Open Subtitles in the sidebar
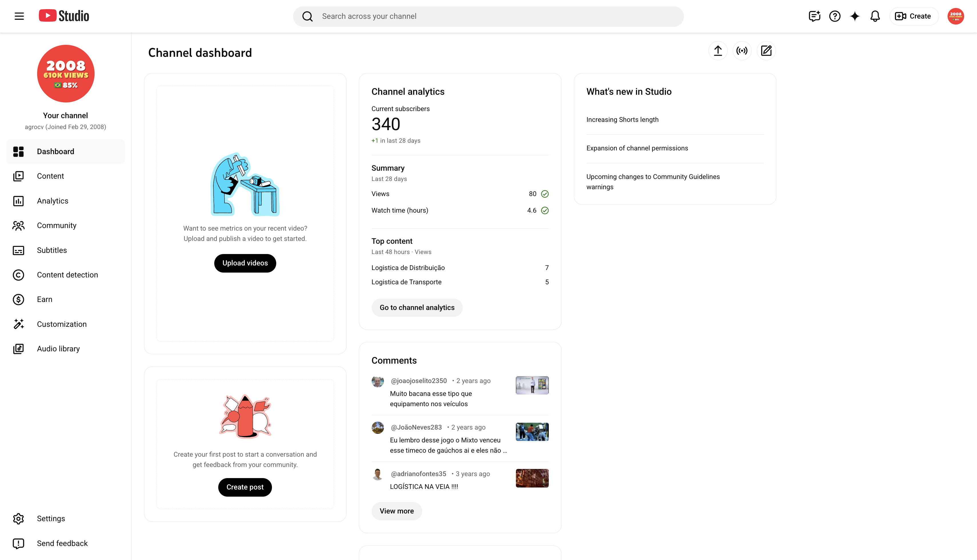This screenshot has height=560, width=977. (x=65, y=250)
